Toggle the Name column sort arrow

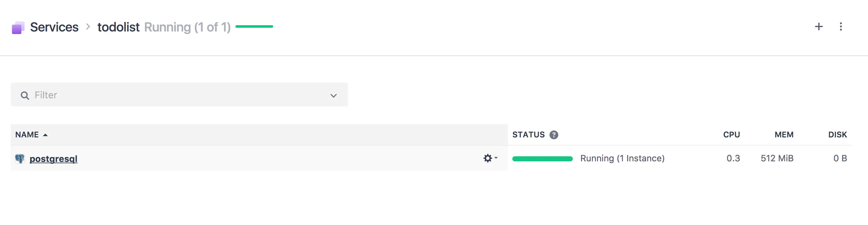tap(46, 135)
